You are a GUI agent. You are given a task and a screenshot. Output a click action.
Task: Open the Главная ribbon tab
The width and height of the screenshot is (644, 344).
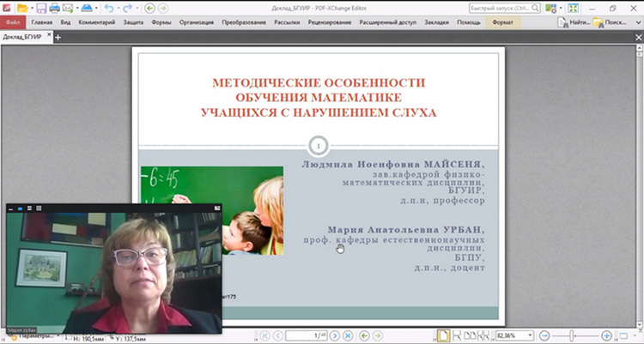[42, 22]
